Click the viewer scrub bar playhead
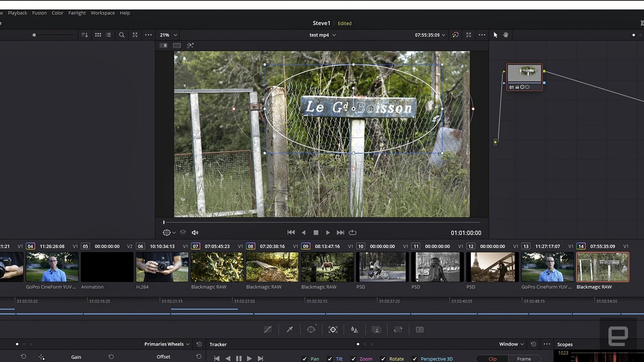The image size is (644, 362). 164,222
